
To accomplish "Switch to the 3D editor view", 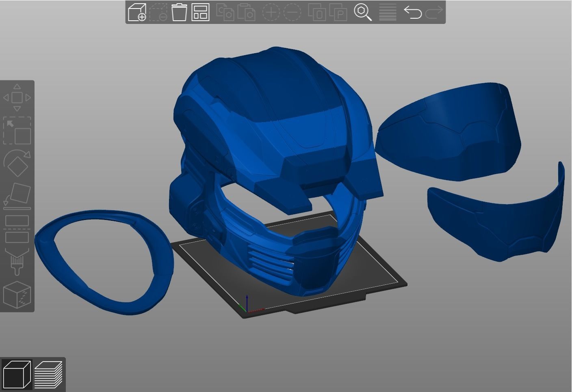I will click(17, 374).
